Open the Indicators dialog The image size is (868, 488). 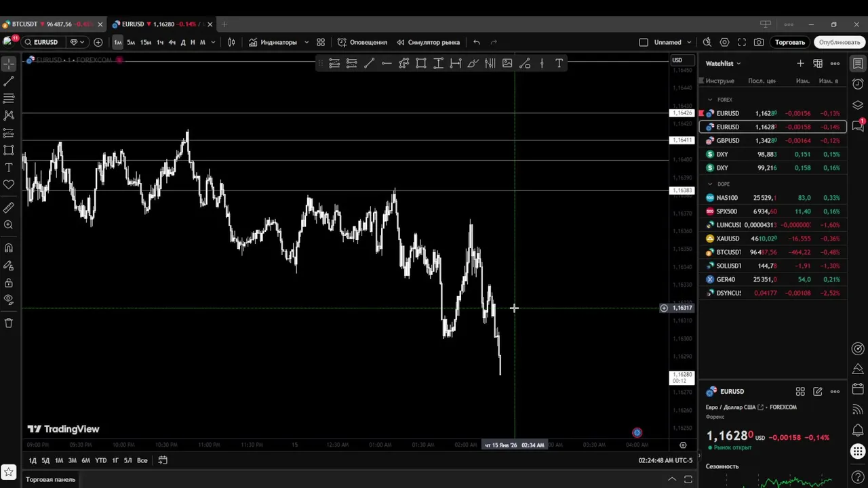273,42
